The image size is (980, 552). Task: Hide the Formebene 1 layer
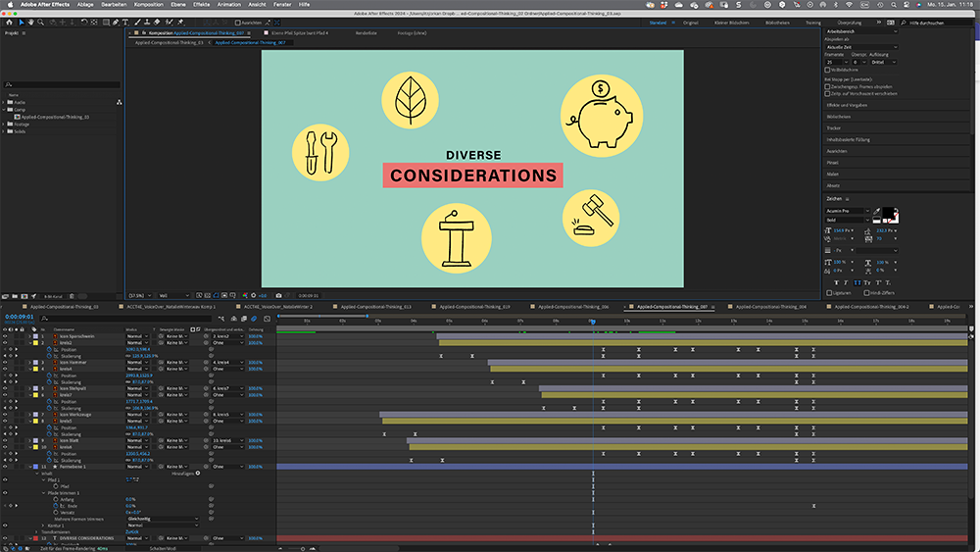coord(5,467)
